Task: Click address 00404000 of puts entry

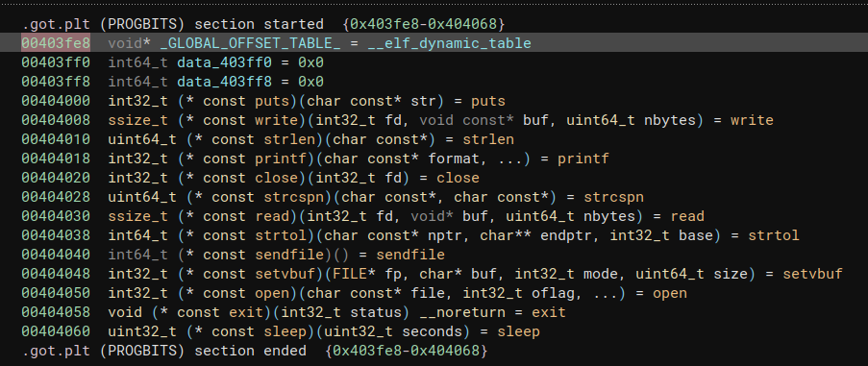Action: click(56, 101)
